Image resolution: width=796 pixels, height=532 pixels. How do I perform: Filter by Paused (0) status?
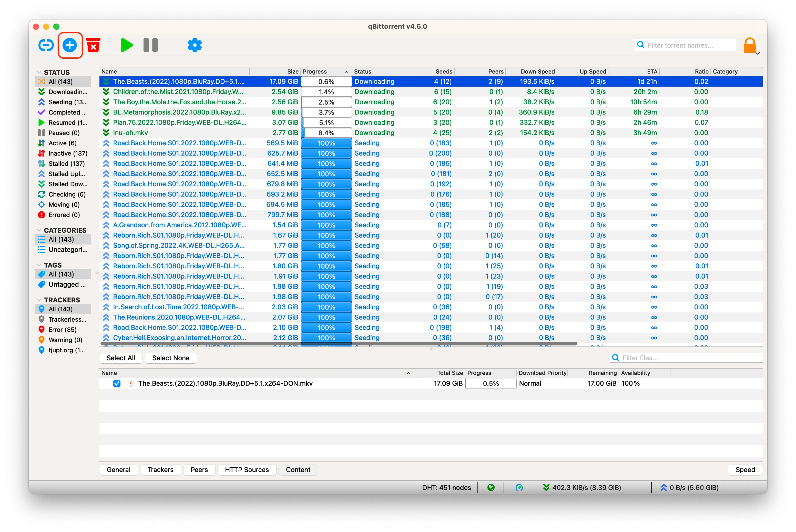[x=63, y=133]
